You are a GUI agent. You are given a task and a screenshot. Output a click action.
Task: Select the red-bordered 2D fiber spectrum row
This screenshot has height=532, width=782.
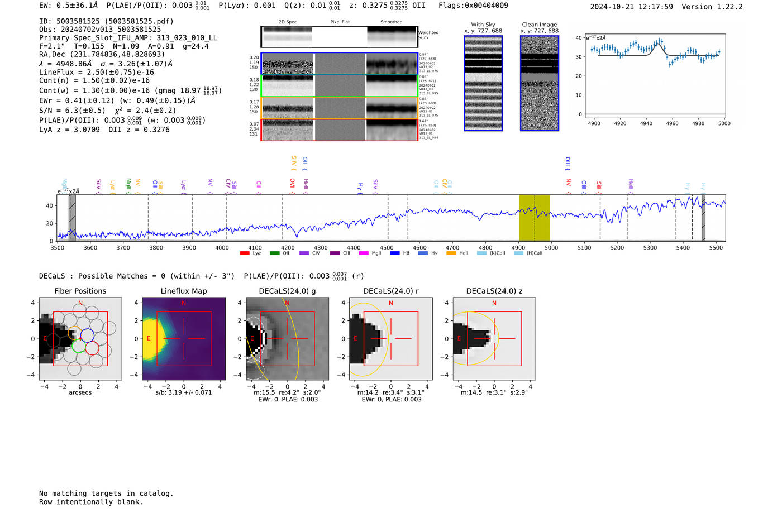339,130
